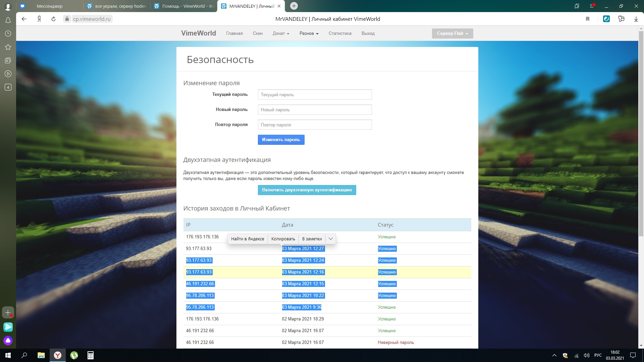The width and height of the screenshot is (644, 362).
Task: Expand the Разное dropdown menu
Action: pos(309,34)
